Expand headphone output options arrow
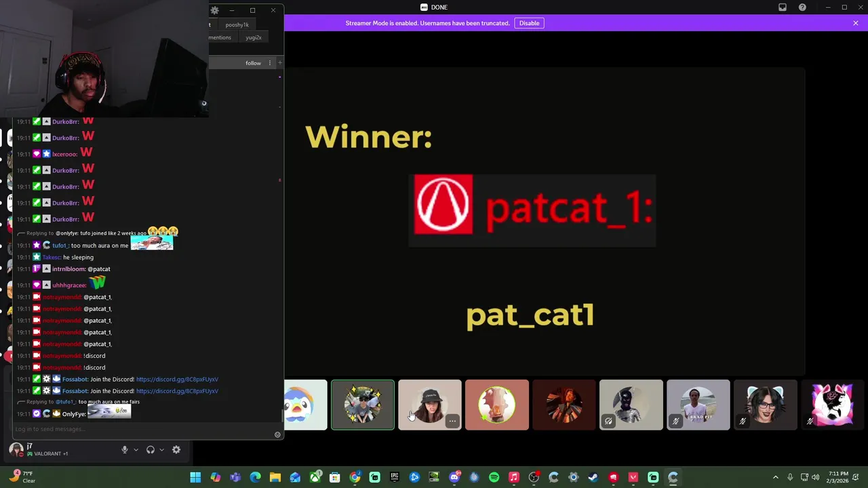 161,449
